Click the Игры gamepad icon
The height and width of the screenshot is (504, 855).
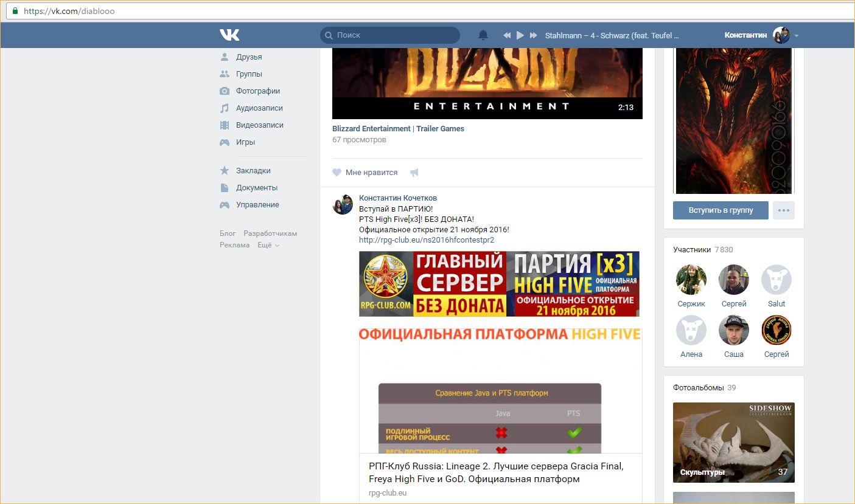coord(225,142)
